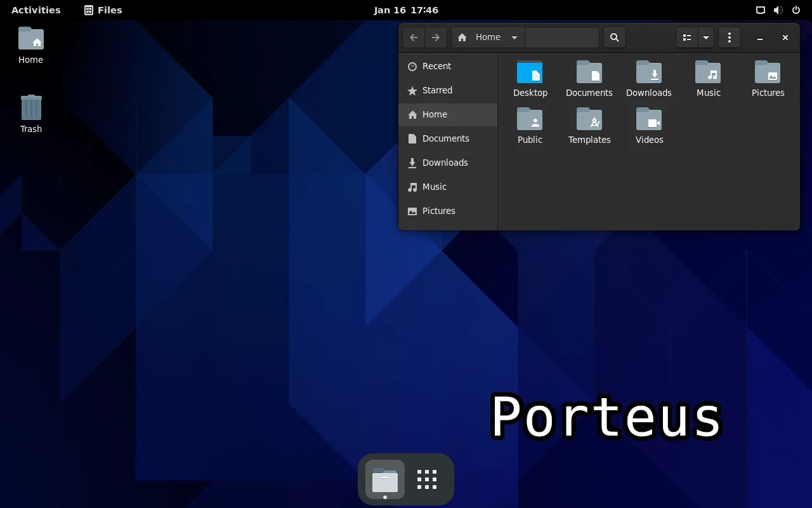
Task: Close the Files window
Action: click(785, 37)
